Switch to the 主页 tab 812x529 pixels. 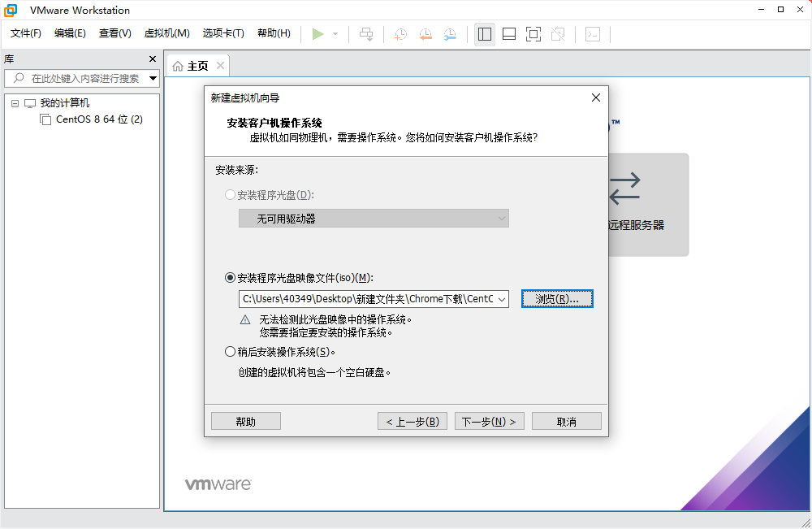click(196, 65)
